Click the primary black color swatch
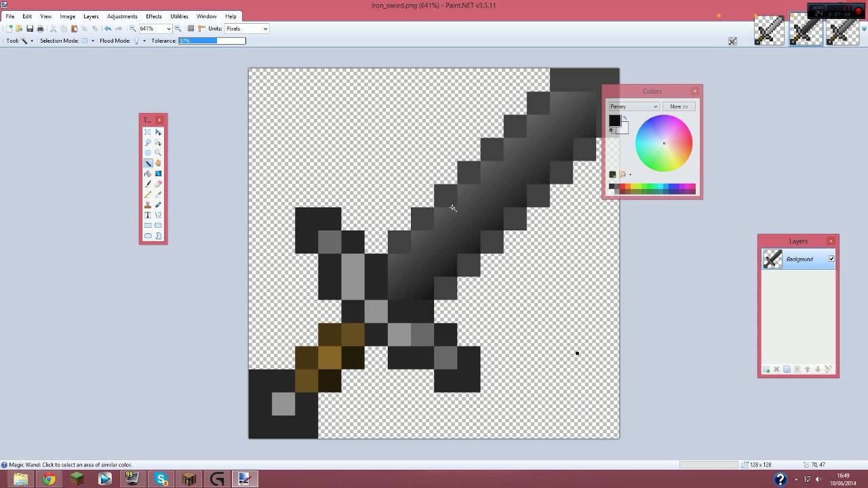 click(x=614, y=121)
